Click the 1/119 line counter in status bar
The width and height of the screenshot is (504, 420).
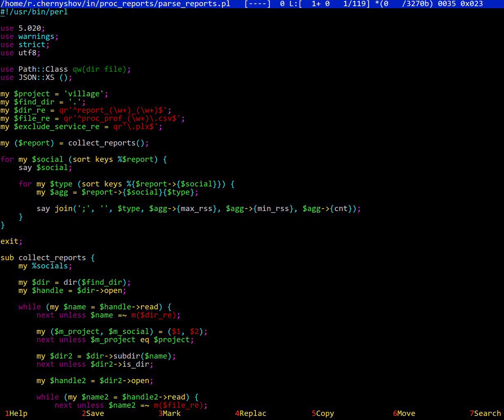(357, 4)
